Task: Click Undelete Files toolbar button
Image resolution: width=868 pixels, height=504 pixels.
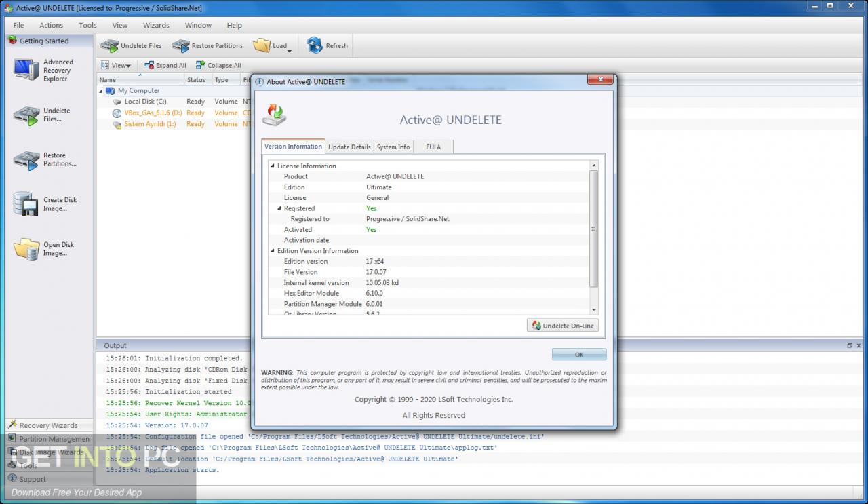Action: coord(131,45)
